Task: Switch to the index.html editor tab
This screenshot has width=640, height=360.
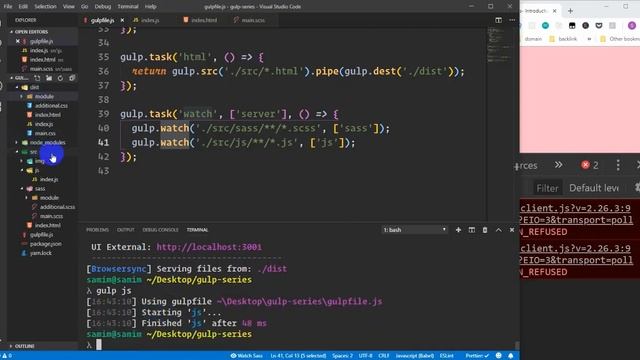Action: coord(204,20)
